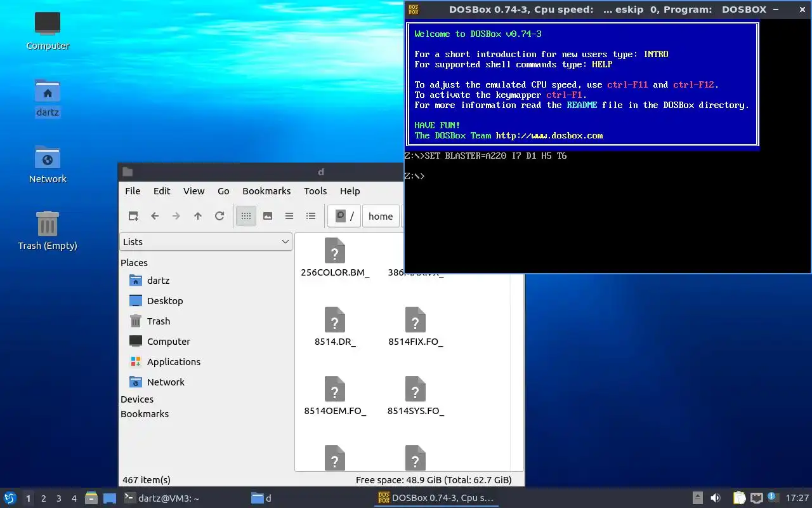The height and width of the screenshot is (508, 812).
Task: Select the 8514.DR_ file icon
Action: pyautogui.click(x=335, y=319)
